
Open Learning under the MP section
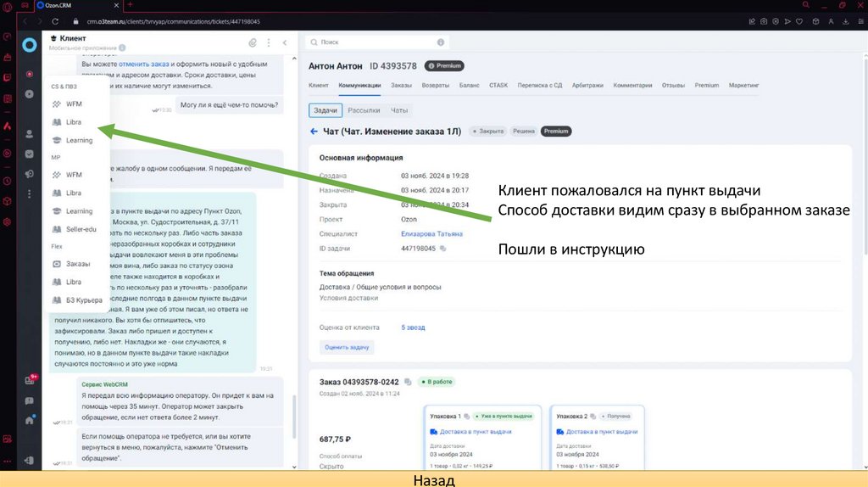79,211
